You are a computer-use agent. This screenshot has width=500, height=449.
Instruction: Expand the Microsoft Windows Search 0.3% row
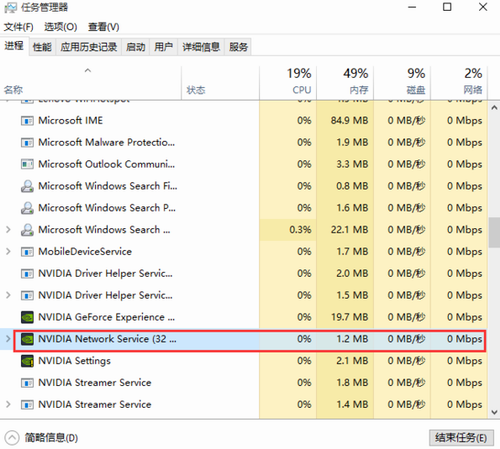coord(8,230)
